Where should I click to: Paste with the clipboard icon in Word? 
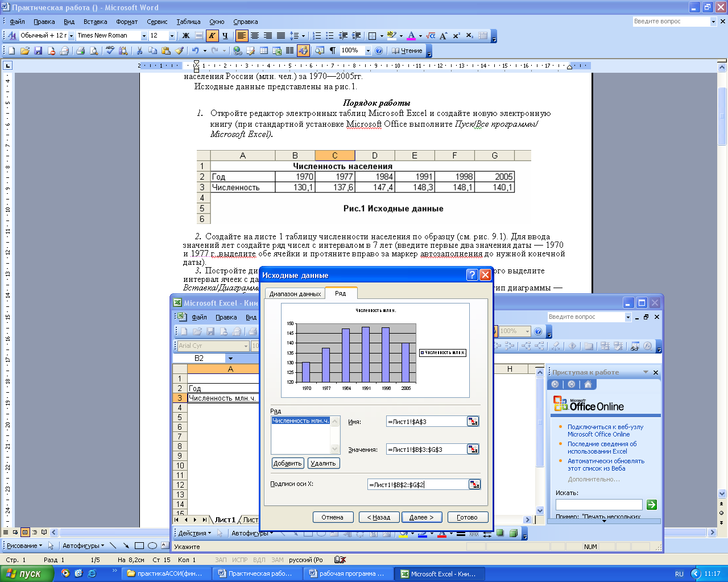[x=166, y=51]
